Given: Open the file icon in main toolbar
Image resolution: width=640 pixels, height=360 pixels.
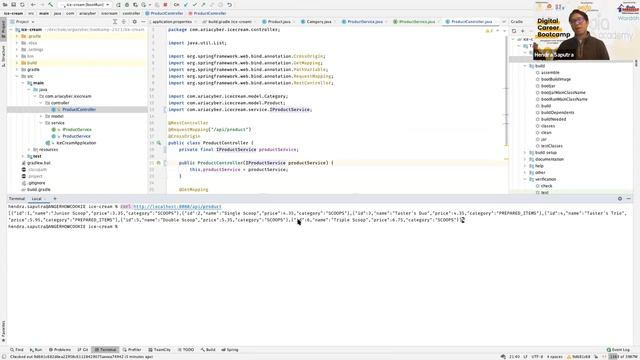Looking at the screenshot, I should (4, 5).
